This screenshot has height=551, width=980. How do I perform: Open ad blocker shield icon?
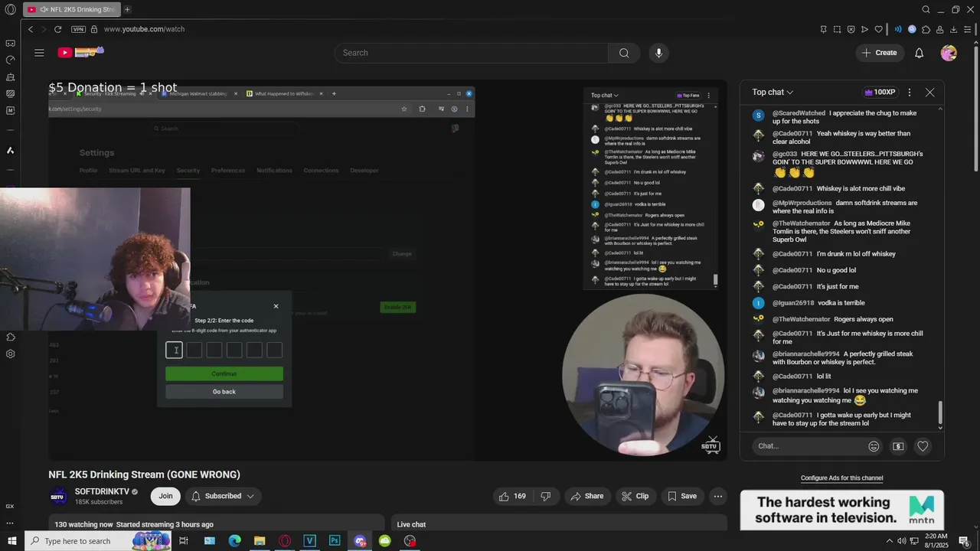851,29
